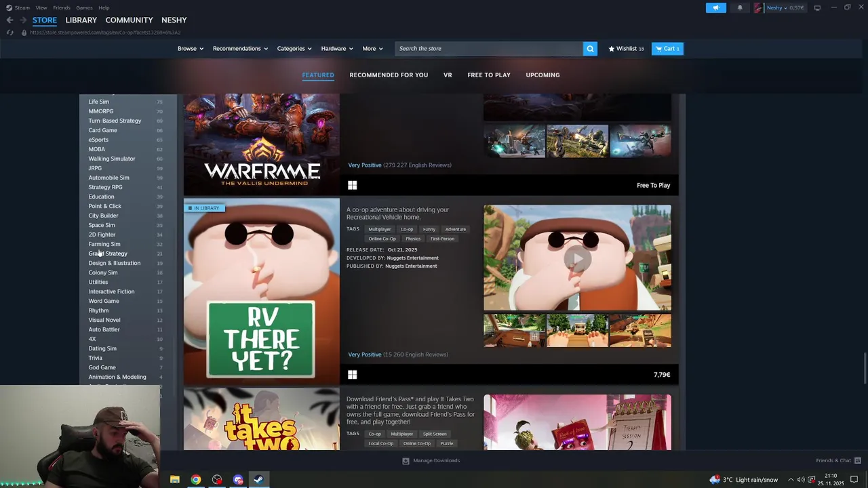Screen dimensions: 868x488
Task: Filter by Life Sim tag
Action: point(98,102)
